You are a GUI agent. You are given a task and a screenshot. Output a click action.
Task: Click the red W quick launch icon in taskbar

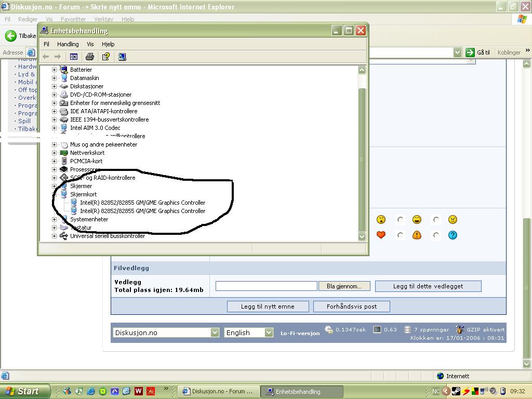point(138,391)
